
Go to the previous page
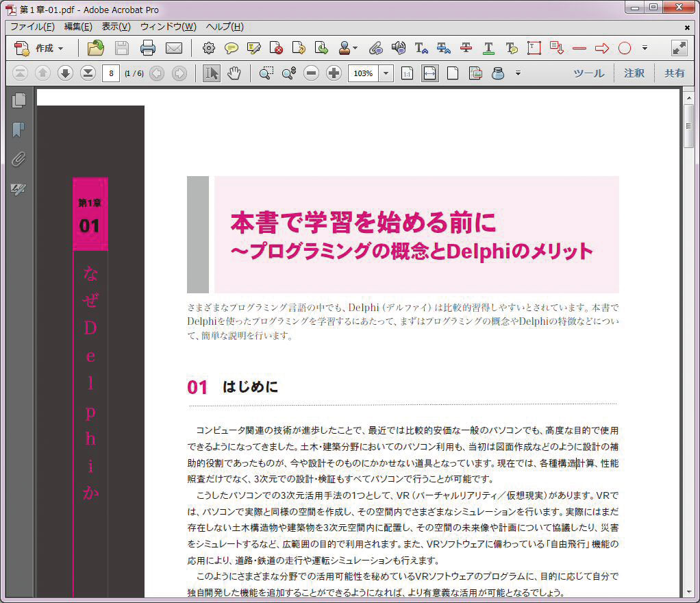42,73
